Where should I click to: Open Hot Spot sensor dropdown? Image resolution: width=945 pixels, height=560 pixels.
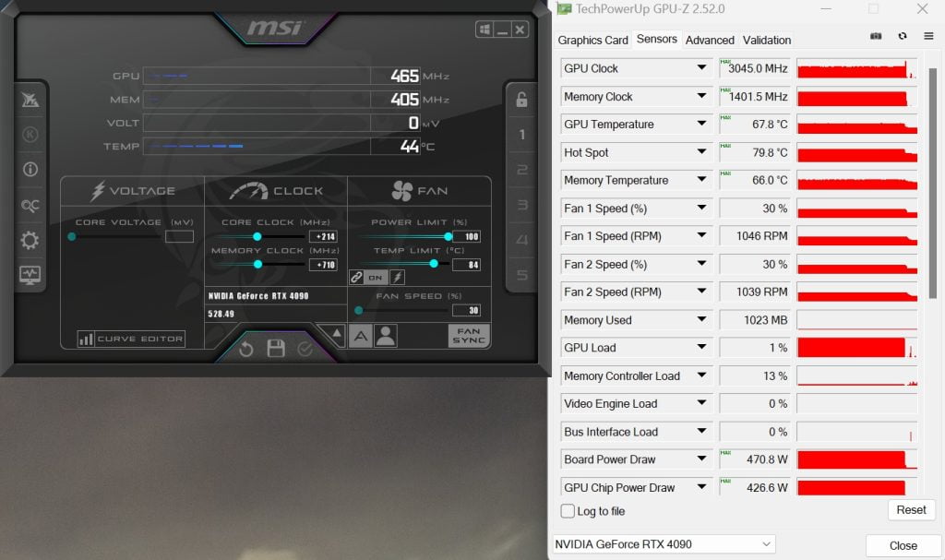(701, 151)
